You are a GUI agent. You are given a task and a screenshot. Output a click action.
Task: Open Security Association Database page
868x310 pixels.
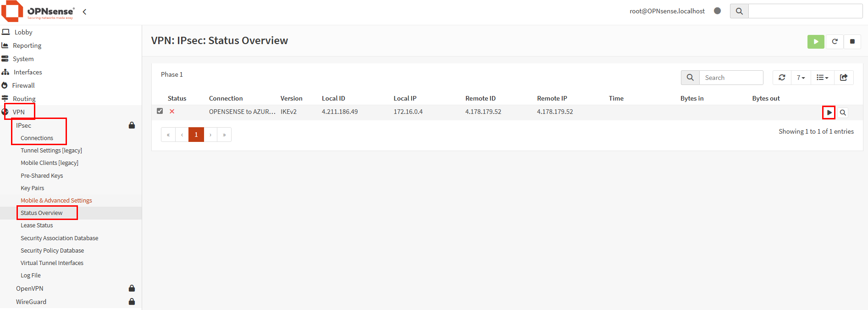point(59,238)
